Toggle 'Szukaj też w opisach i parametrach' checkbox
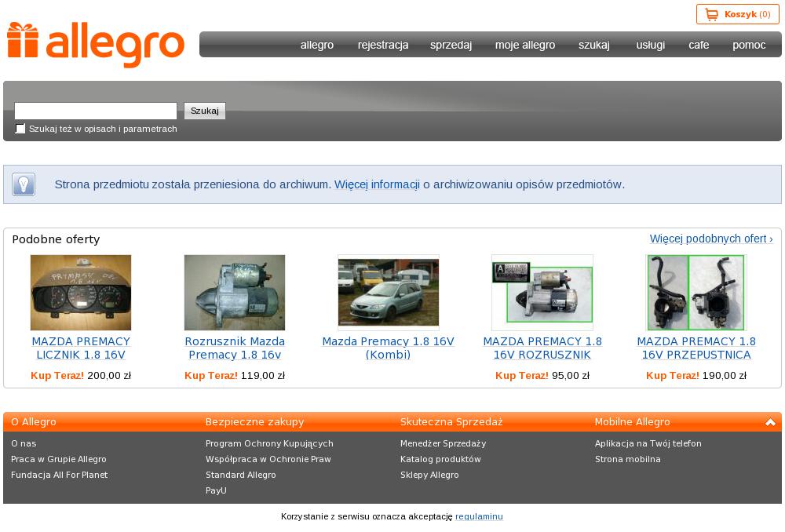Image resolution: width=785 pixels, height=532 pixels. tap(20, 129)
